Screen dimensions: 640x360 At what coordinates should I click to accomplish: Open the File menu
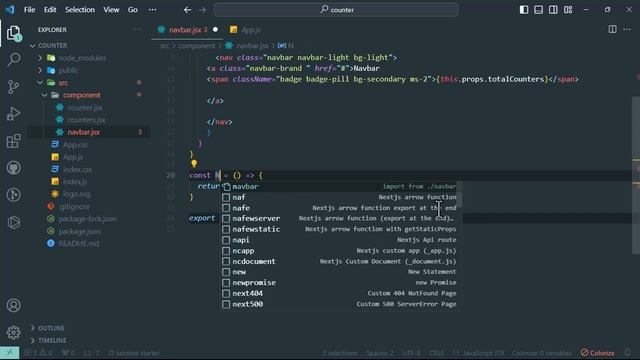[29, 9]
